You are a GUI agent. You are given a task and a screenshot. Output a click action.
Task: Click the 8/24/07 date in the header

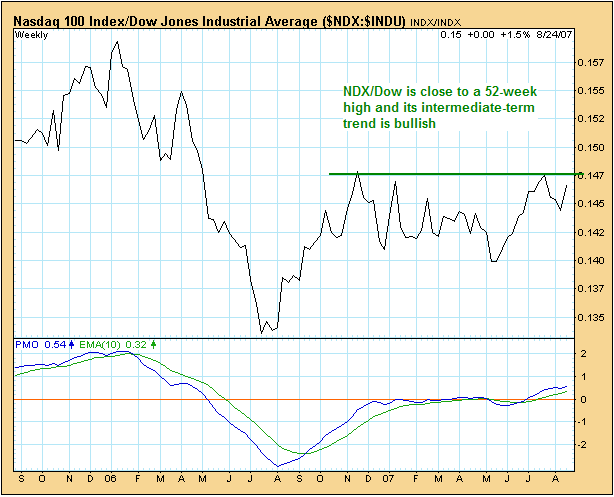coord(552,35)
